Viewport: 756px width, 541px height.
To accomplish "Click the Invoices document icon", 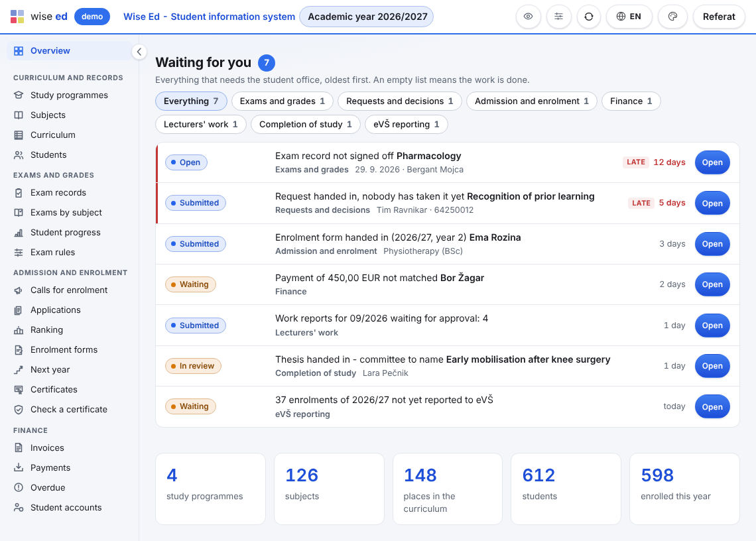I will click(x=19, y=448).
